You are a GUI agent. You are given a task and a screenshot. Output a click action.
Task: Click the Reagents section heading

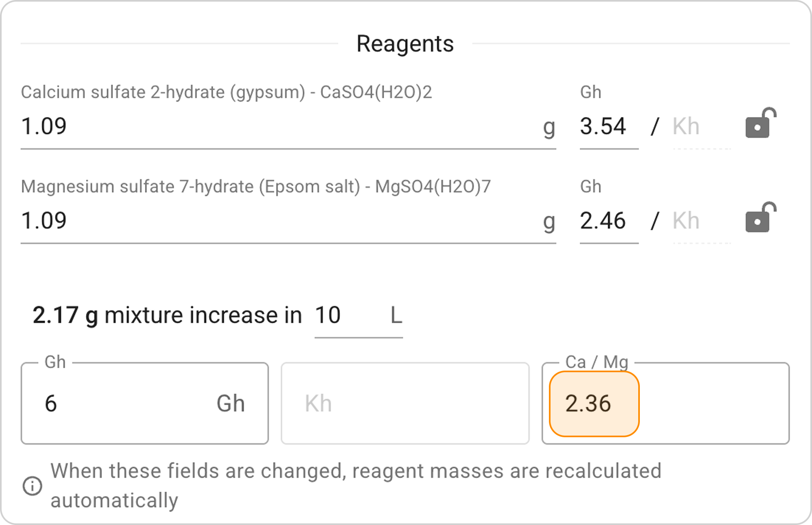tap(405, 43)
